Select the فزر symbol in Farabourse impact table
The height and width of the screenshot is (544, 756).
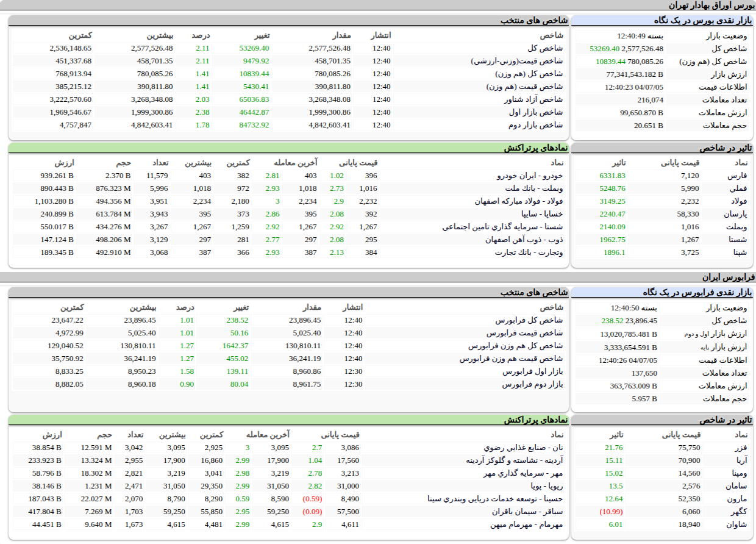[x=741, y=448]
